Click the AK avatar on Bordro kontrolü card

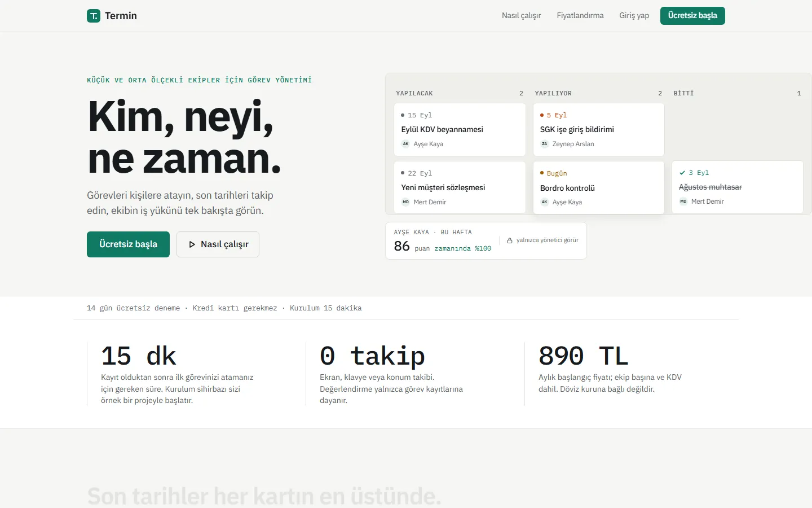tap(544, 202)
